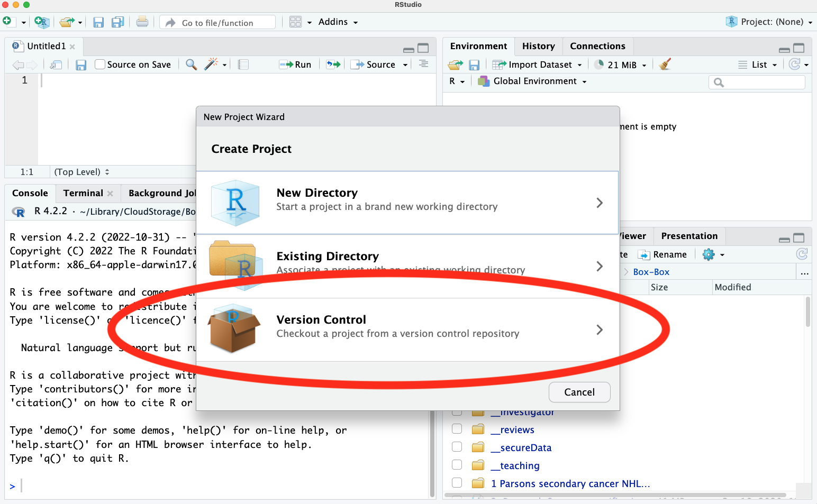
Task: Open the __teaching folder link
Action: (515, 465)
